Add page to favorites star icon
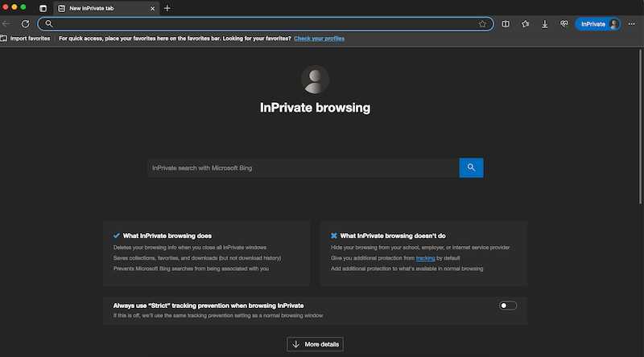Screen dimensions: 644x357 pos(482,24)
